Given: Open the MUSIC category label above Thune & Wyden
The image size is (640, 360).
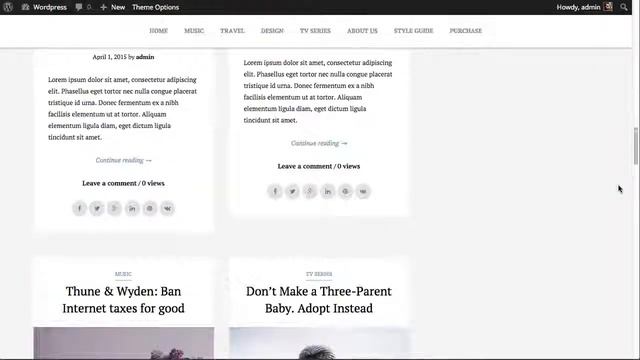Looking at the screenshot, I should click(123, 274).
